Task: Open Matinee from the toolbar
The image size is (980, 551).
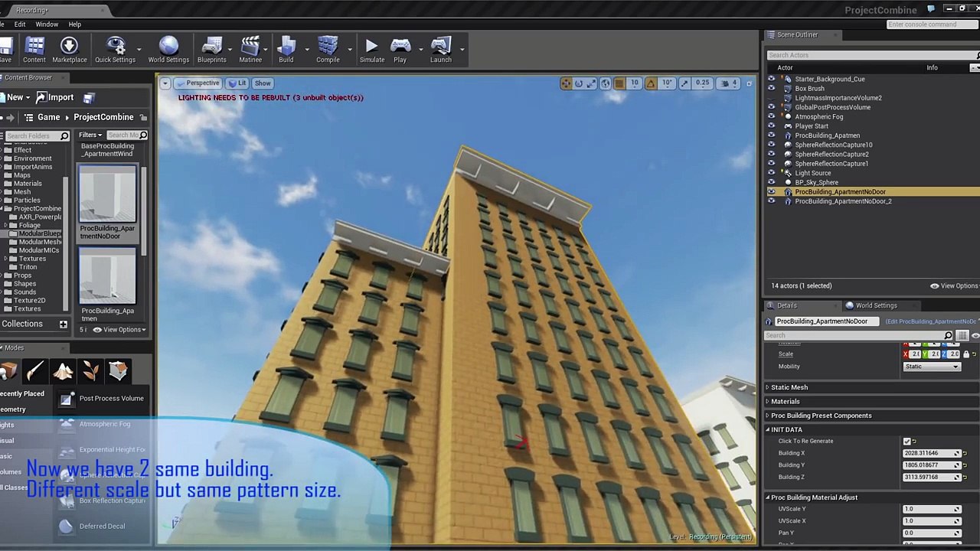Action: pos(250,51)
